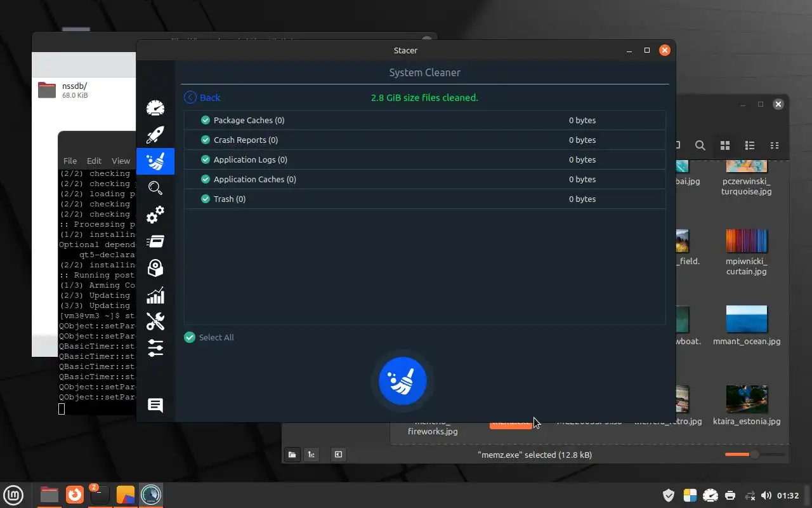Screen dimensions: 812x508
Task: Click Show Places button in file manager status bar
Action: tap(292, 455)
